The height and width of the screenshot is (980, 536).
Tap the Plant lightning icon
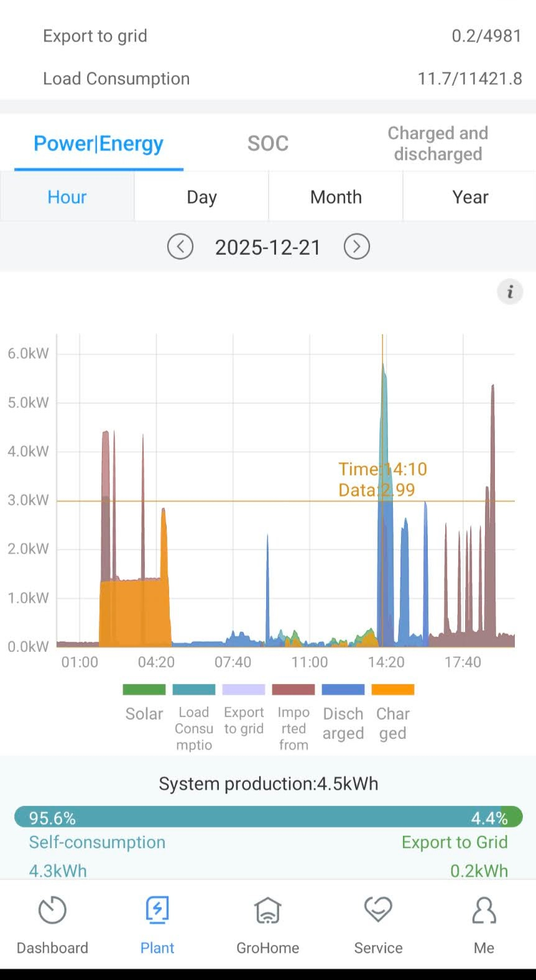pyautogui.click(x=157, y=911)
